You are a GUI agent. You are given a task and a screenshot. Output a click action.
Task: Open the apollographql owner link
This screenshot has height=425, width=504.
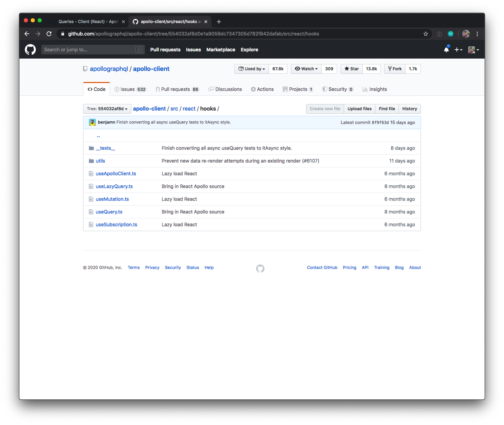click(x=109, y=69)
